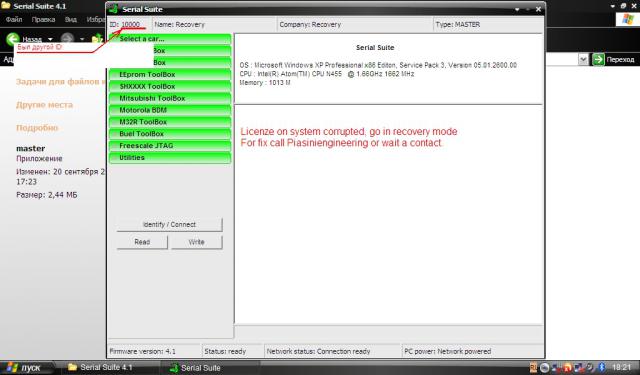Click the folder icon in Explorer's title bar
Screen dimensions: 640x375
tap(6, 6)
